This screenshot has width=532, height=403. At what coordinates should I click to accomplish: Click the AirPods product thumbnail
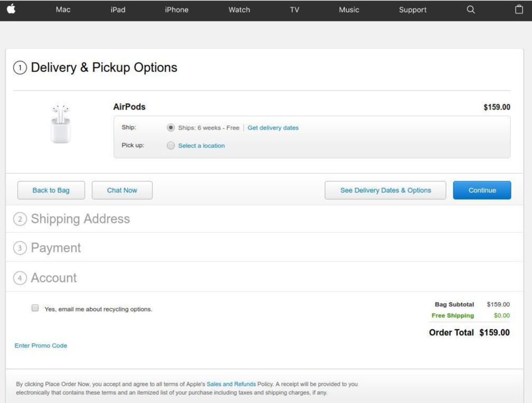60,124
